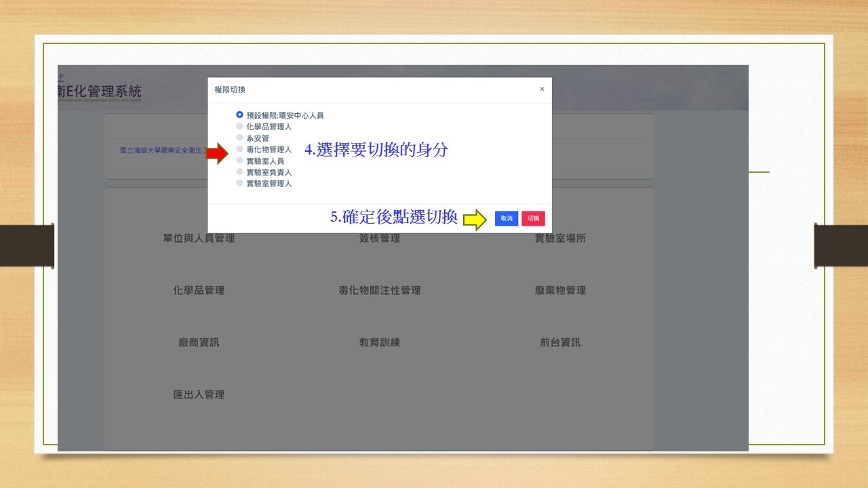Select the 預設權限:環安中心人員 radio option
Image resolution: width=868 pixels, height=488 pixels.
click(x=239, y=115)
